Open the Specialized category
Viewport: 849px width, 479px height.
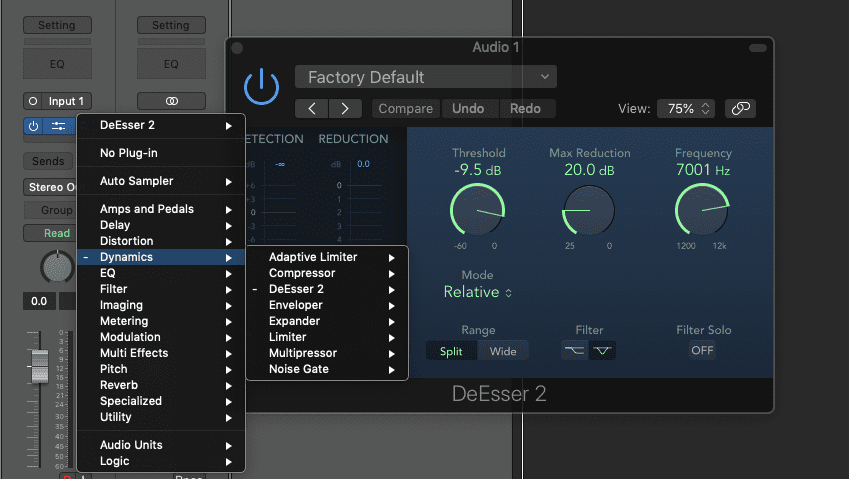[x=161, y=401]
